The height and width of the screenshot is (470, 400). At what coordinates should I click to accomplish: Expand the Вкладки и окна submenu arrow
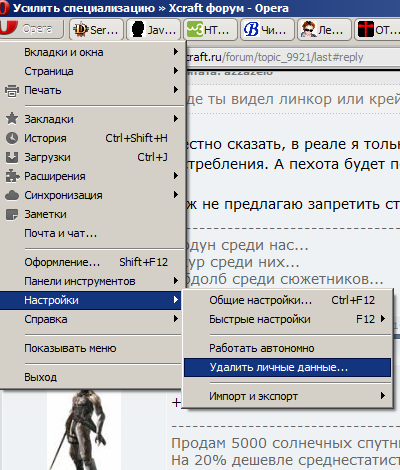pos(176,52)
